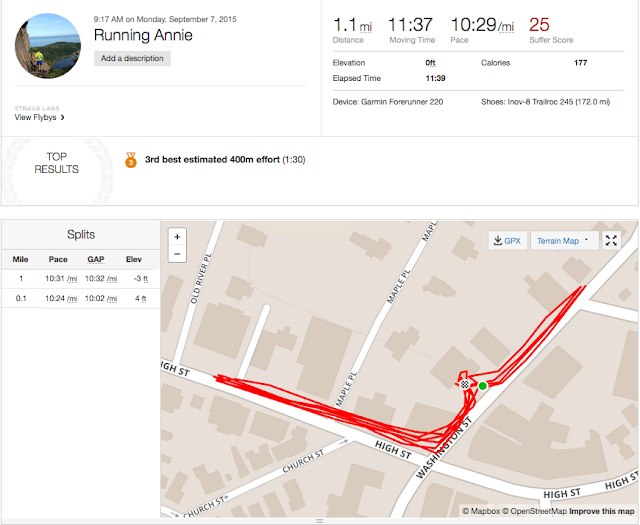Enter fullscreen map view
This screenshot has height=525, width=640.
612,240
